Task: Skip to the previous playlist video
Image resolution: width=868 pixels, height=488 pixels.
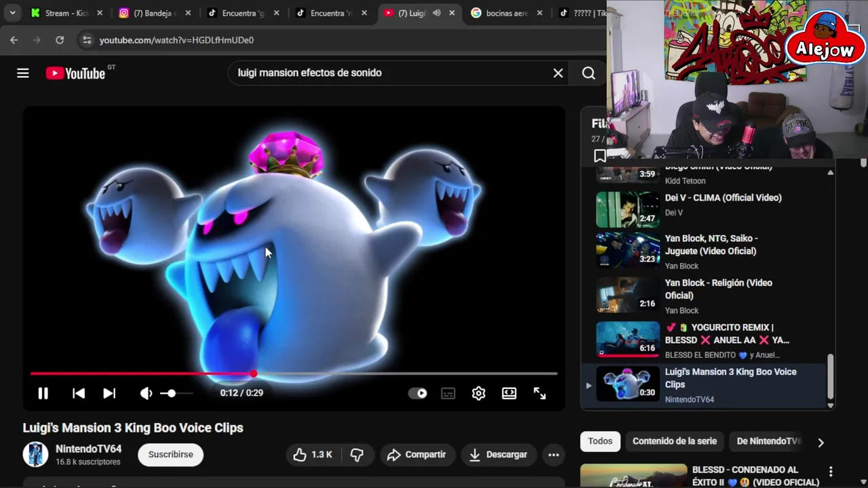Action: coord(79,393)
